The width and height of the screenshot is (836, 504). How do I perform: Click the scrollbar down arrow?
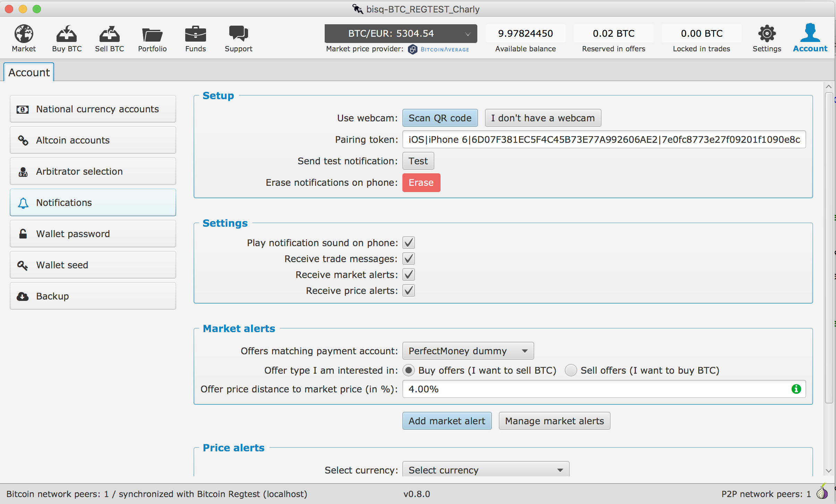829,471
